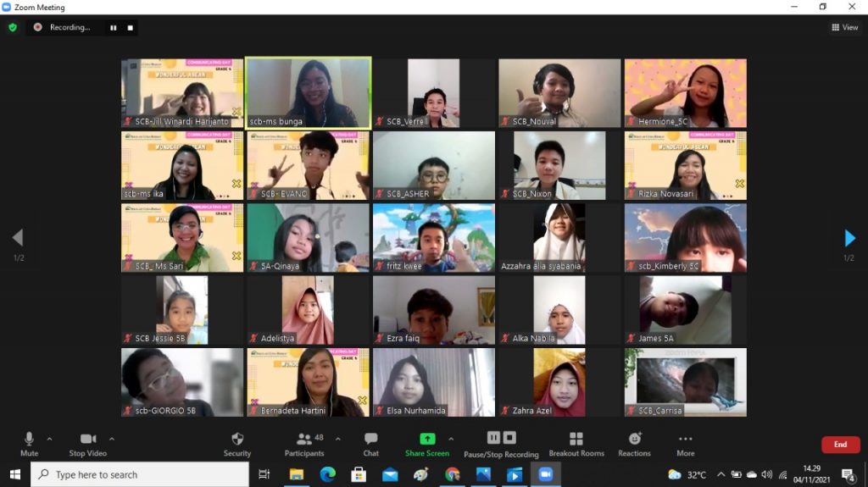The image size is (868, 487).
Task: Expand share options arrow beside Share Screen
Action: point(451,439)
